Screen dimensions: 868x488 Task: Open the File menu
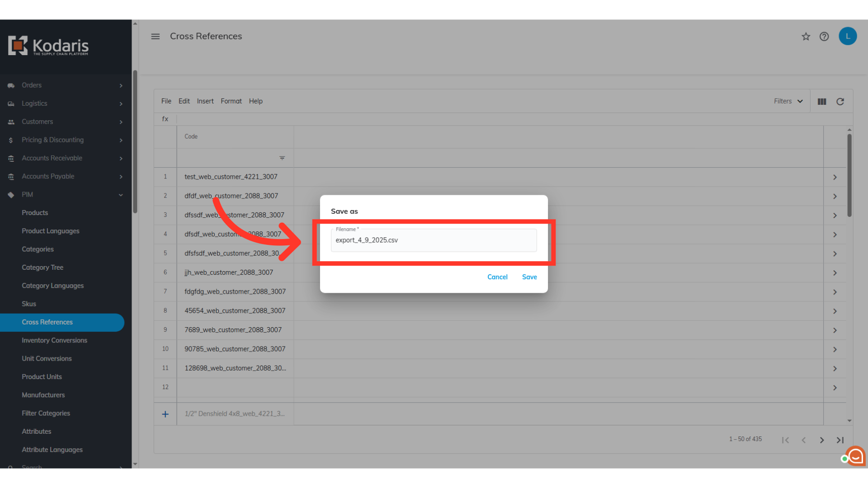pos(166,101)
